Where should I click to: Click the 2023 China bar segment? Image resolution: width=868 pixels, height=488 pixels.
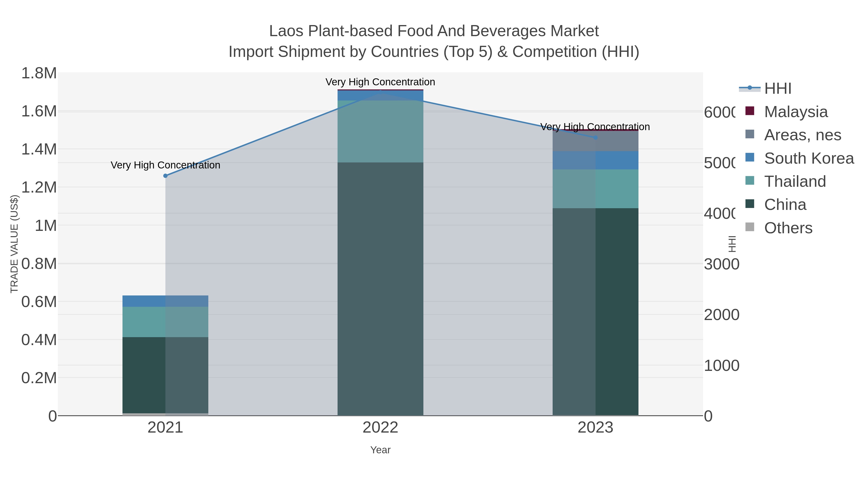coord(595,312)
